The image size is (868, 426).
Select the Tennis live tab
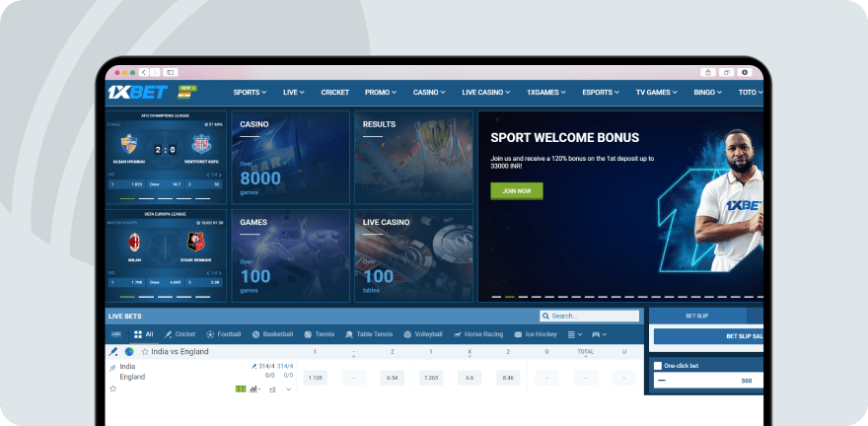(320, 334)
